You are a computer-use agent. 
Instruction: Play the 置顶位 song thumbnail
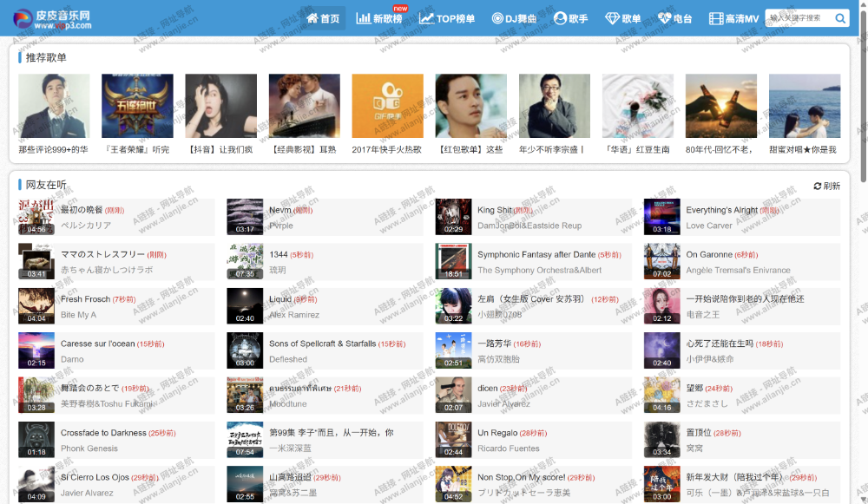click(x=662, y=440)
